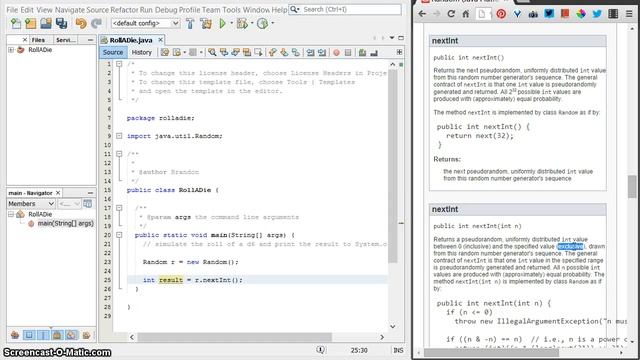Click the browser Home icon
Screen dimensions: 640x360
click(466, 14)
